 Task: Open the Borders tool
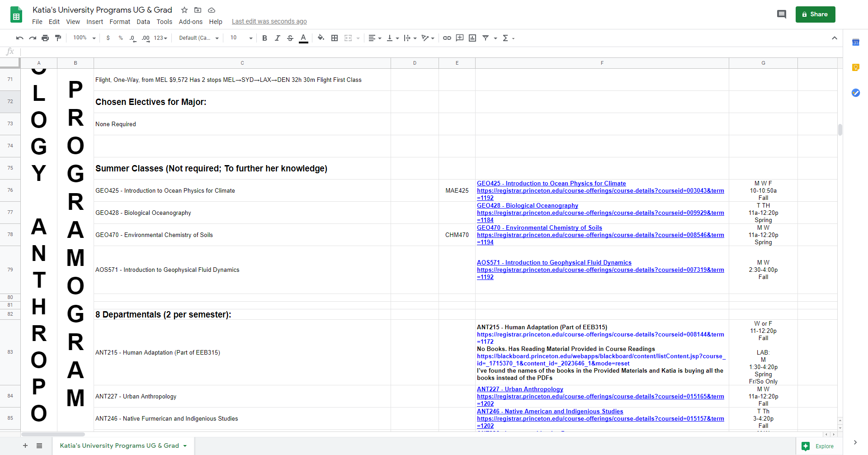335,38
